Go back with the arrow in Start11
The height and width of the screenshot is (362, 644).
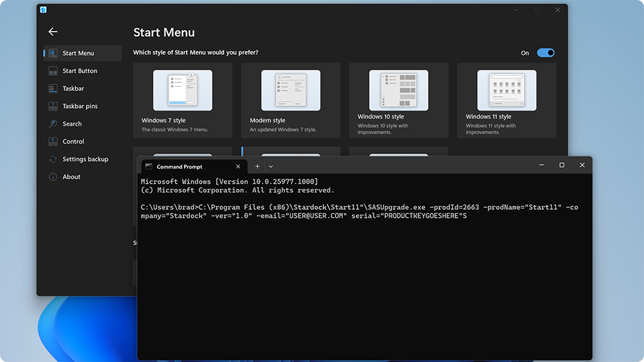click(x=52, y=32)
